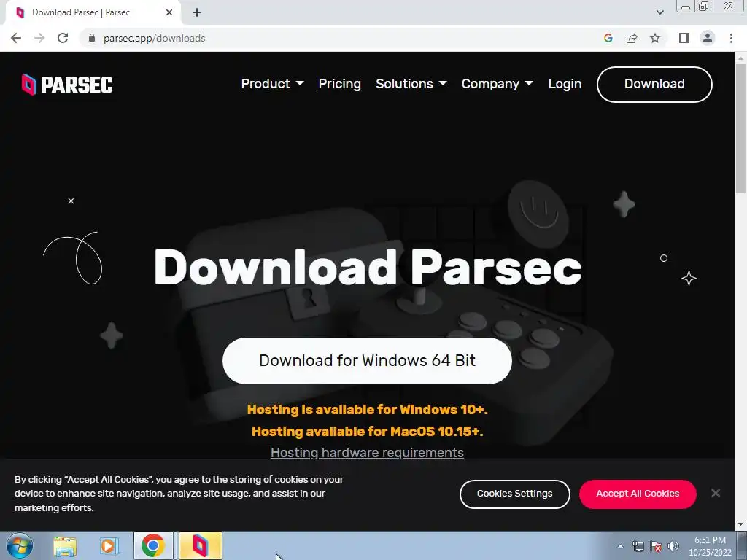Click the scrollbar down arrow
The width and height of the screenshot is (747, 560).
click(x=740, y=525)
